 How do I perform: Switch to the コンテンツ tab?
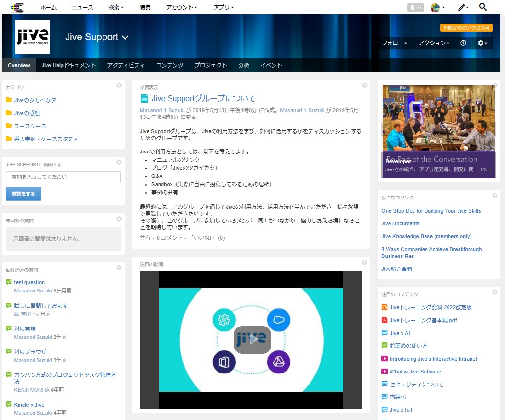click(170, 65)
